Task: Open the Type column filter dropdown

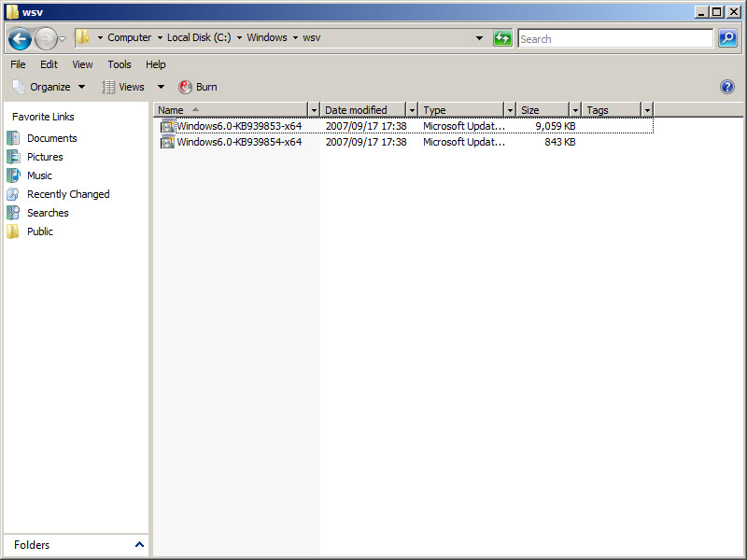Action: point(510,110)
